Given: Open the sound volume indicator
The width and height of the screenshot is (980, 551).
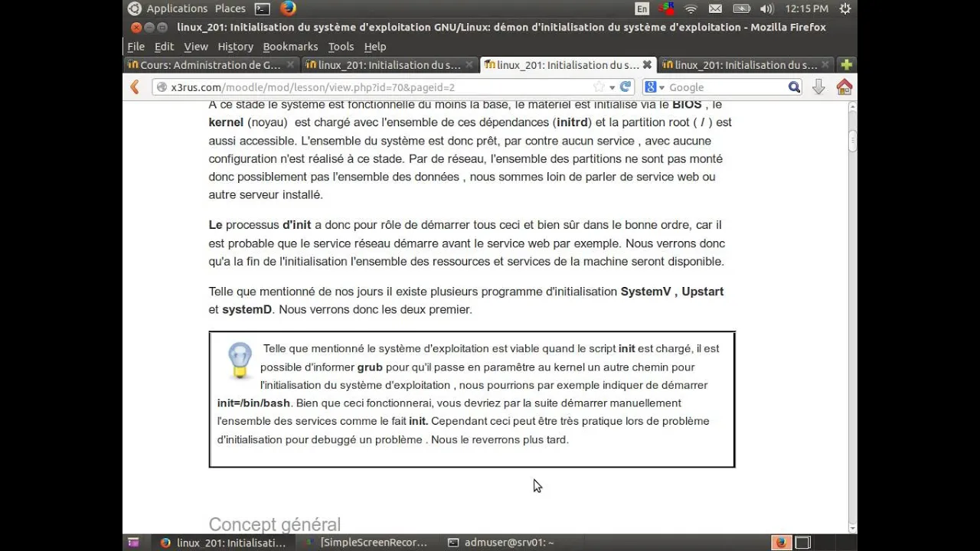Looking at the screenshot, I should pos(767,9).
